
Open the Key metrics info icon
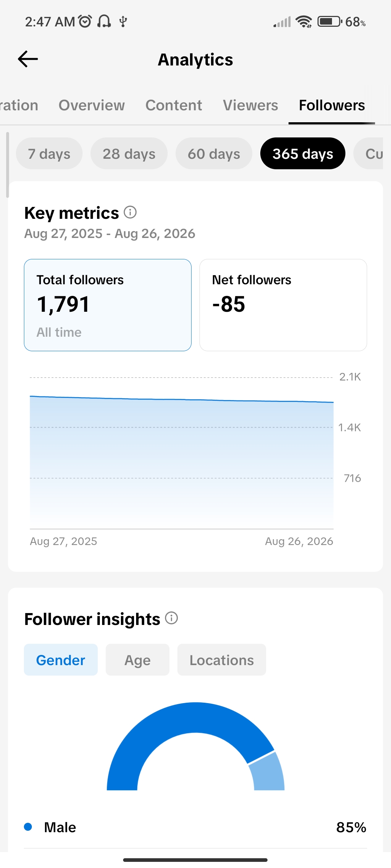click(x=130, y=212)
